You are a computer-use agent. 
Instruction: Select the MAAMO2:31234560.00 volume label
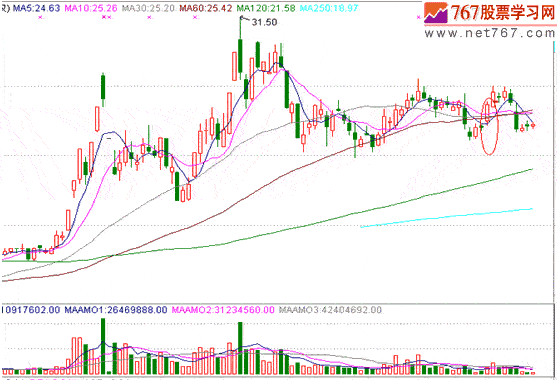coord(223,310)
